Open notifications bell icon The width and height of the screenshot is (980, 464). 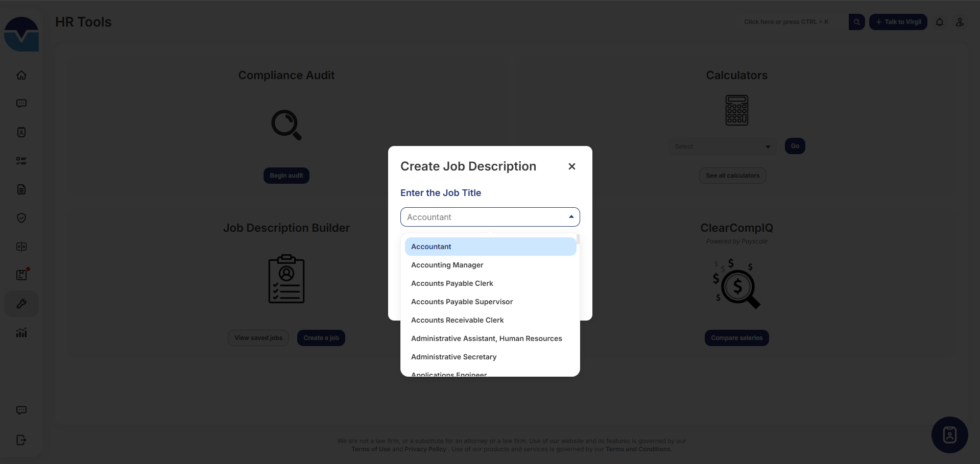click(x=940, y=22)
